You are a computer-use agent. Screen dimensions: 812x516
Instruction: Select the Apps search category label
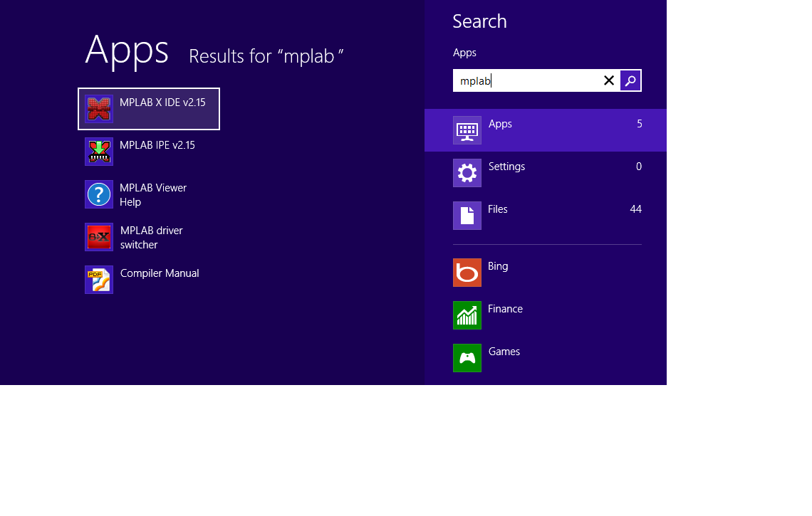500,124
